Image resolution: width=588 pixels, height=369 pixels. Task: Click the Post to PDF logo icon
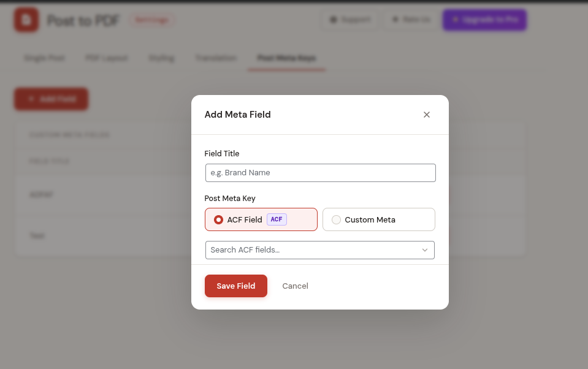[x=26, y=20]
